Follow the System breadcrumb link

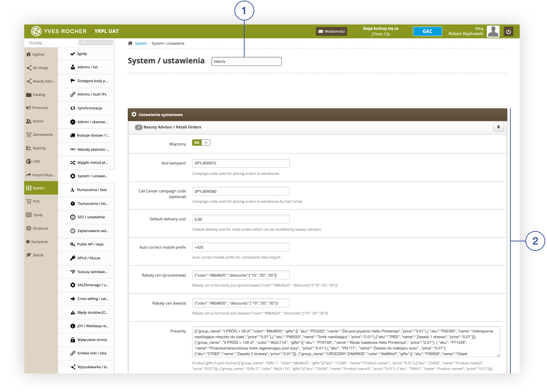click(x=141, y=43)
